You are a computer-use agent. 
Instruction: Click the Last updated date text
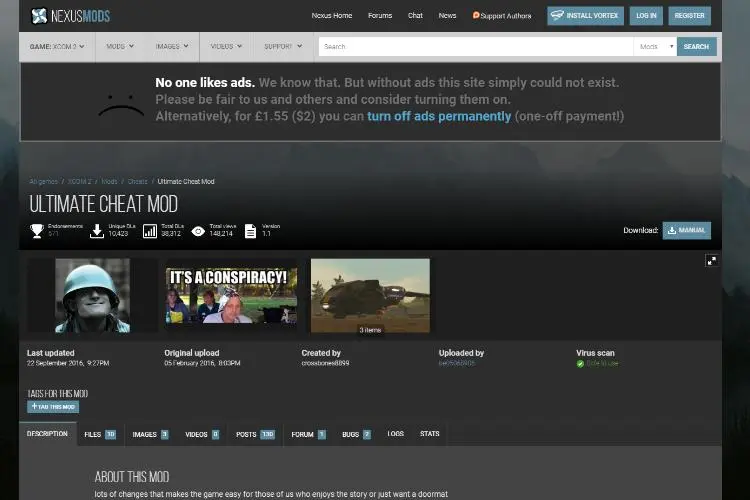coord(68,363)
